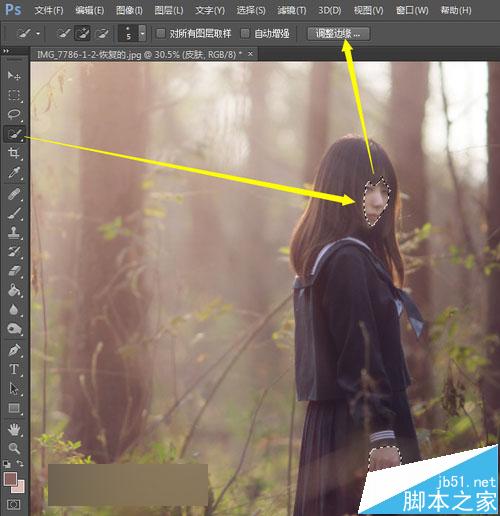Image resolution: width=500 pixels, height=516 pixels.
Task: Select the Horizontal Type tool
Action: [14, 369]
